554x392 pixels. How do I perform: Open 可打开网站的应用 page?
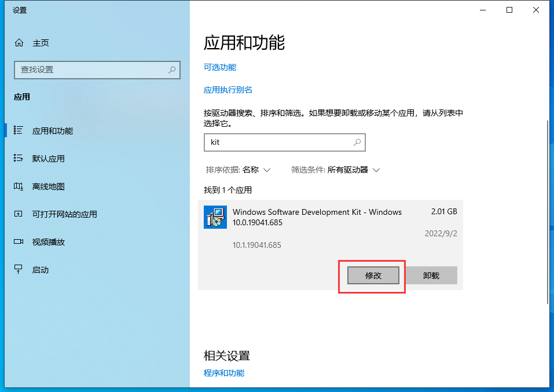point(64,214)
